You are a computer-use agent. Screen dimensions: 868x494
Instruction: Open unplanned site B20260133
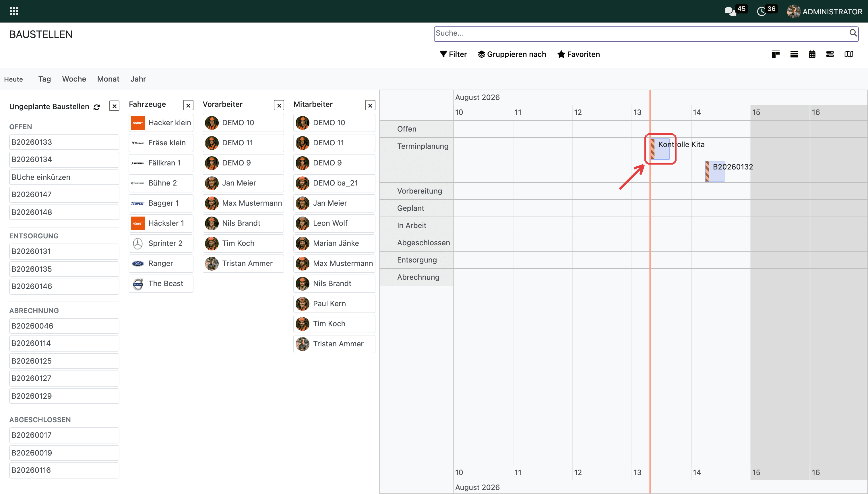pos(64,142)
